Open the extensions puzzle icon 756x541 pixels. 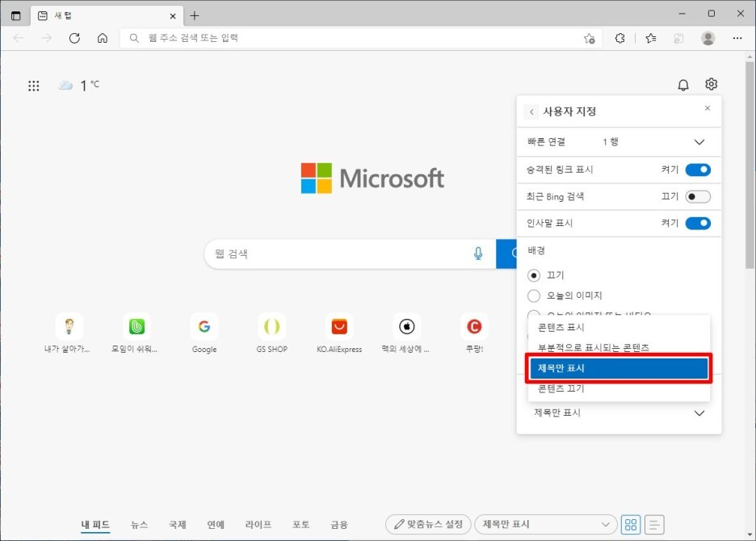pyautogui.click(x=620, y=38)
